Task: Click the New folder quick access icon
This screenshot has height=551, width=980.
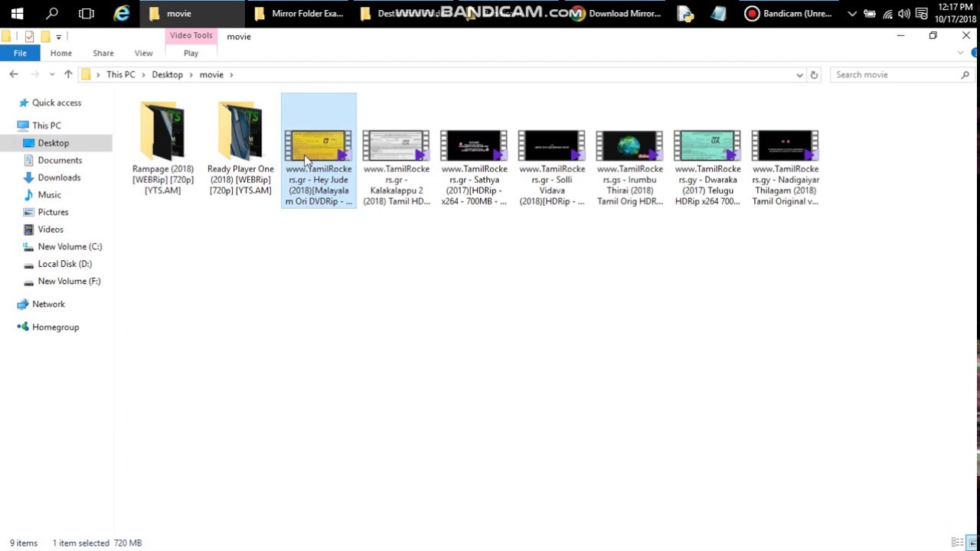Action: (45, 36)
